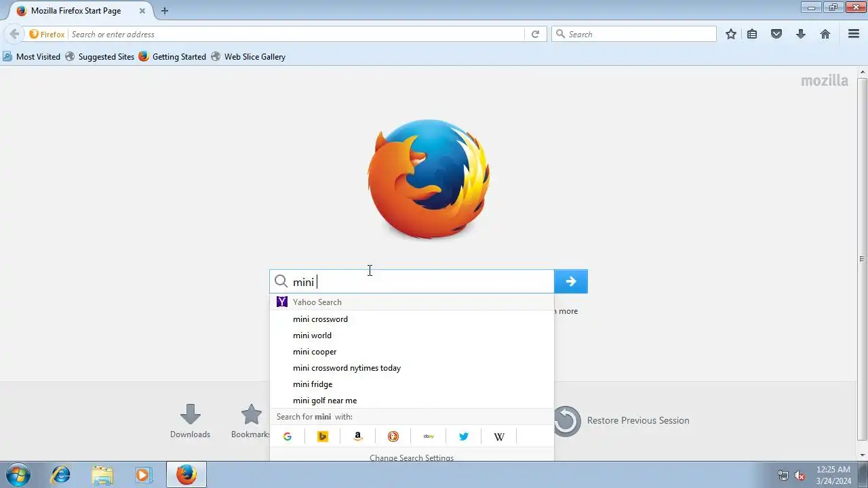Open Getting Started bookmark

pyautogui.click(x=172, y=57)
